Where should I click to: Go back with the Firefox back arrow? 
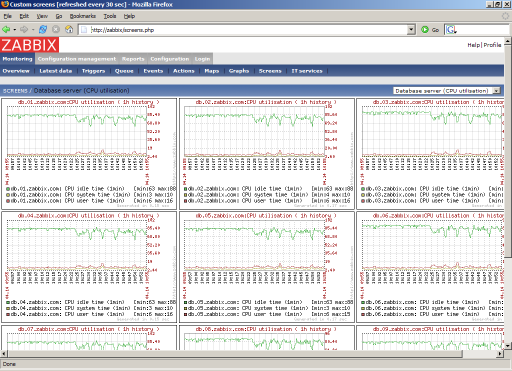click(x=6, y=30)
